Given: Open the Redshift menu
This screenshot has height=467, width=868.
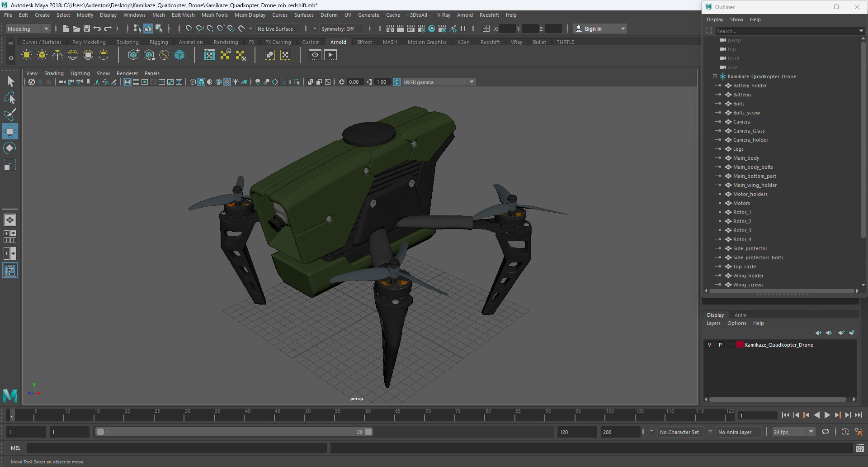Looking at the screenshot, I should pyautogui.click(x=489, y=15).
